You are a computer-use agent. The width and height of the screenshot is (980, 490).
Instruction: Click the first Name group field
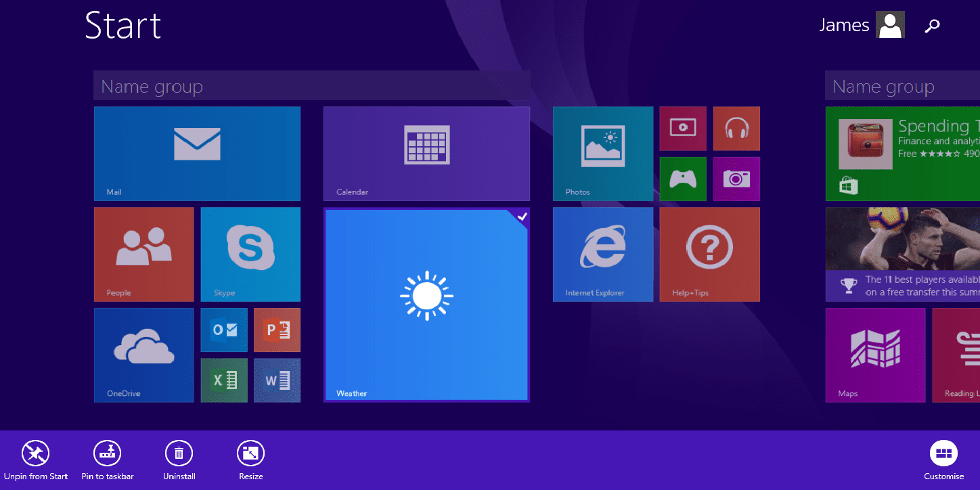[312, 86]
